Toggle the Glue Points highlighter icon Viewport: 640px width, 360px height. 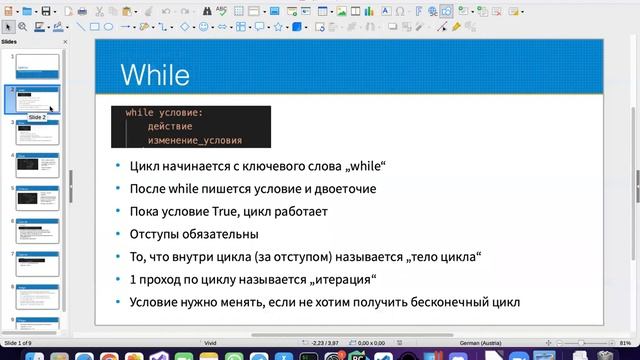tap(456, 27)
